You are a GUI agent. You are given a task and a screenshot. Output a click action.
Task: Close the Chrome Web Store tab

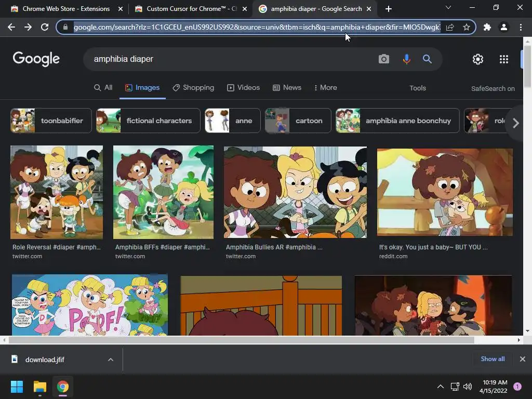[x=121, y=9]
